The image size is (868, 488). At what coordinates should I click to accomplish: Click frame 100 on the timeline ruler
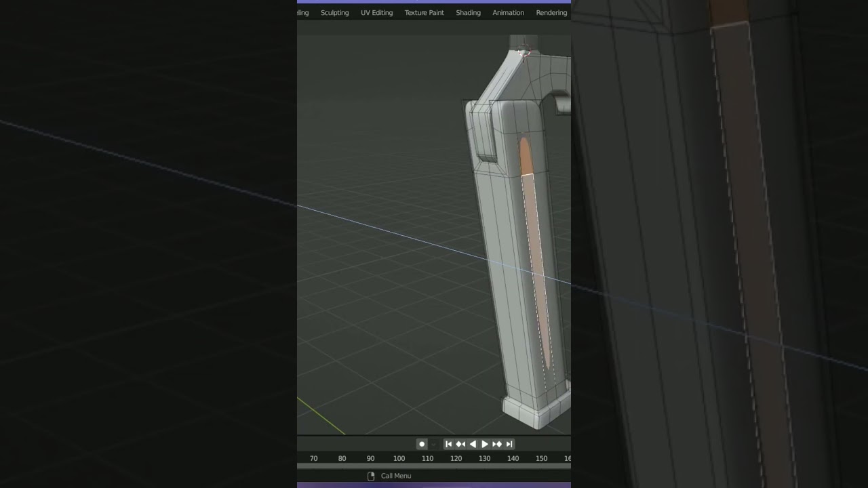tap(399, 458)
